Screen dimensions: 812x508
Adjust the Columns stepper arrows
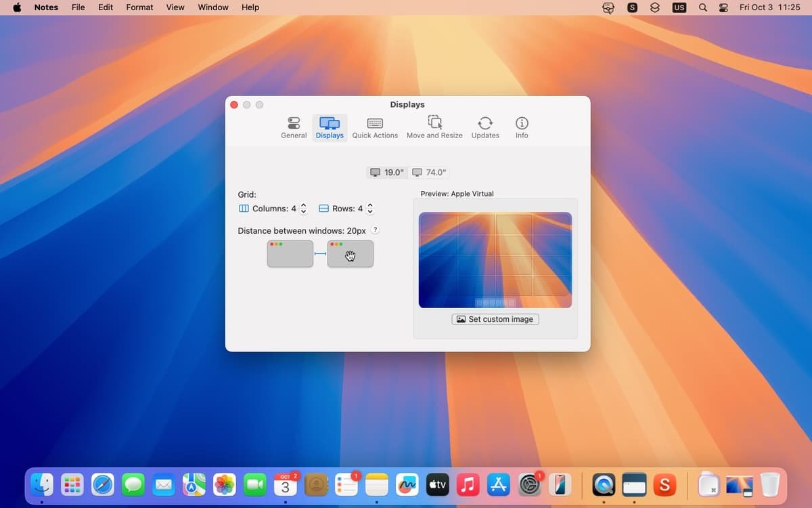pyautogui.click(x=303, y=209)
